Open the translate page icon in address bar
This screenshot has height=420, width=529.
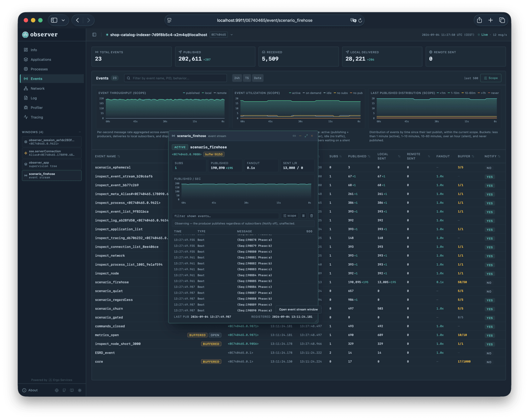coord(353,20)
